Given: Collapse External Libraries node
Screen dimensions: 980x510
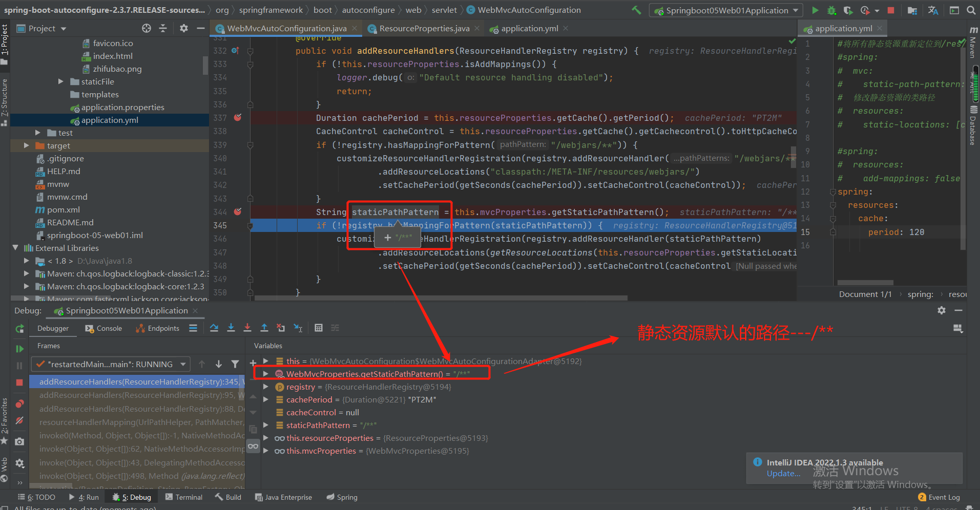Looking at the screenshot, I should point(15,248).
